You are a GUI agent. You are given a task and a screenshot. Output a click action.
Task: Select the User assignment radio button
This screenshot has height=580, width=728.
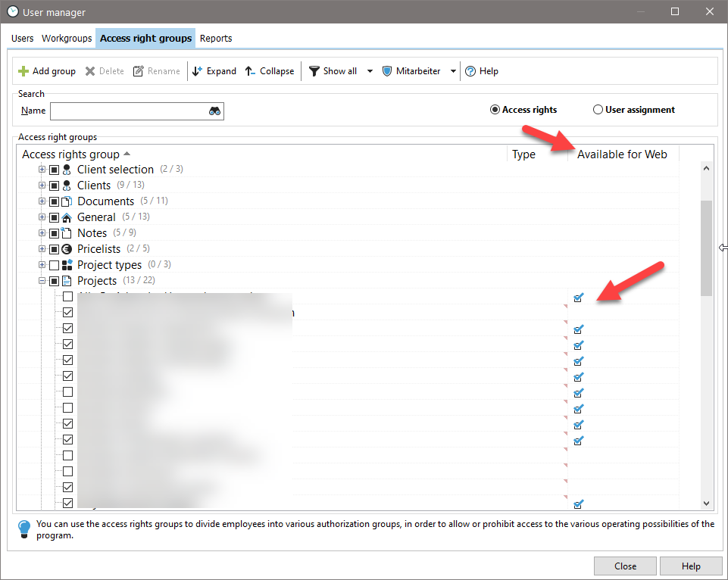pos(598,110)
